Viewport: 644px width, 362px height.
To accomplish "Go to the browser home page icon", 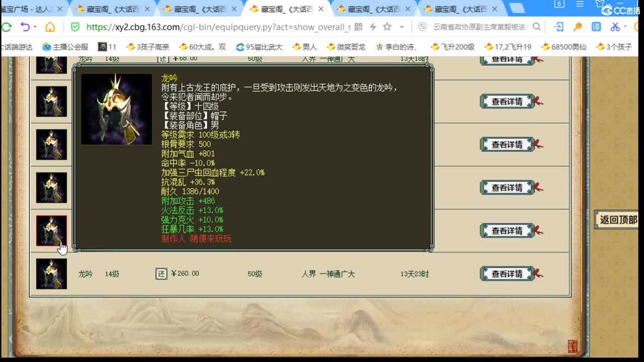I will 50,27.
